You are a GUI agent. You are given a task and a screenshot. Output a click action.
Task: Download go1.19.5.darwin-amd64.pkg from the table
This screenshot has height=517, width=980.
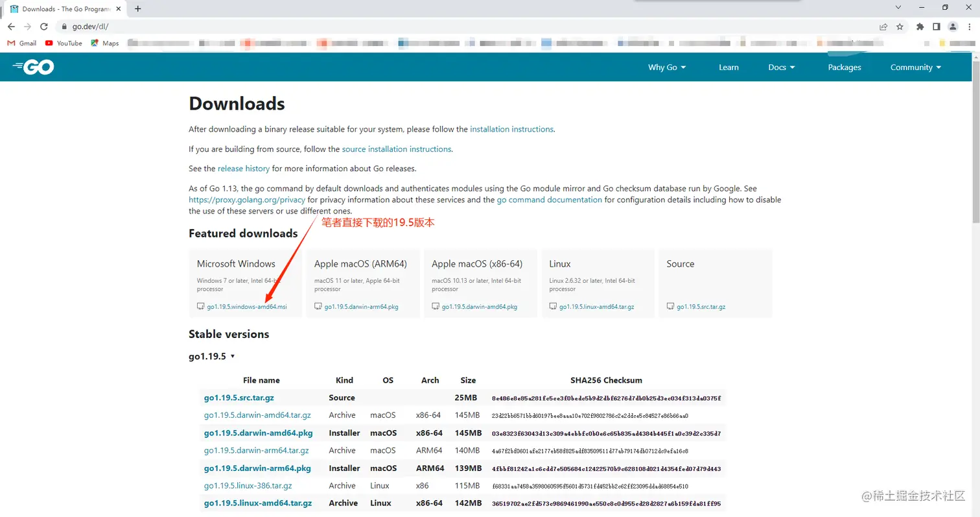[258, 433]
